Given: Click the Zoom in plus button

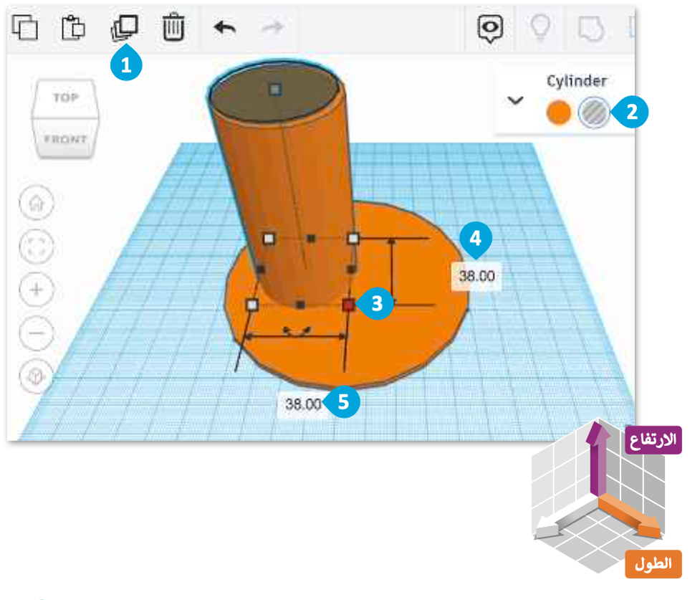Looking at the screenshot, I should click(x=36, y=290).
